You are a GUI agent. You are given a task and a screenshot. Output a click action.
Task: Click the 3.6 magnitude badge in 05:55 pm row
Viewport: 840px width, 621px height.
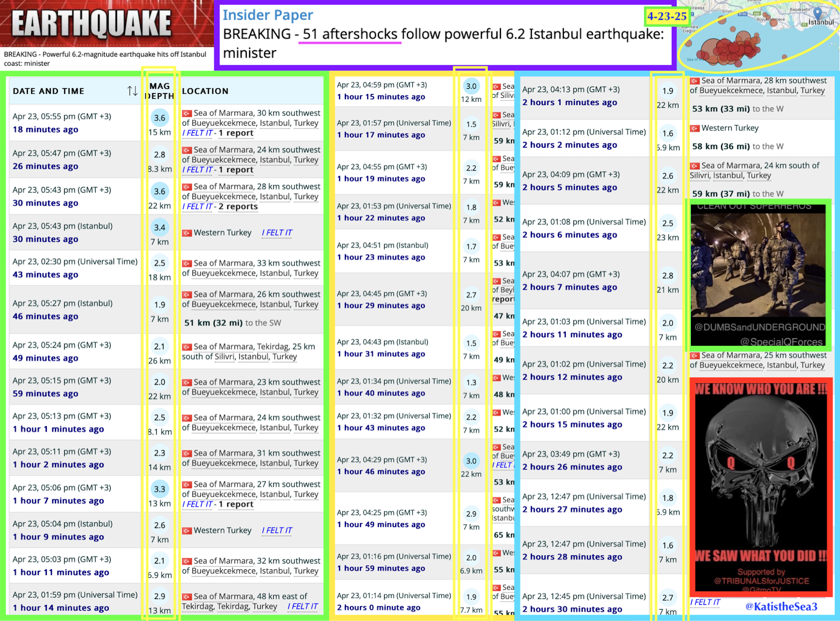click(x=160, y=117)
